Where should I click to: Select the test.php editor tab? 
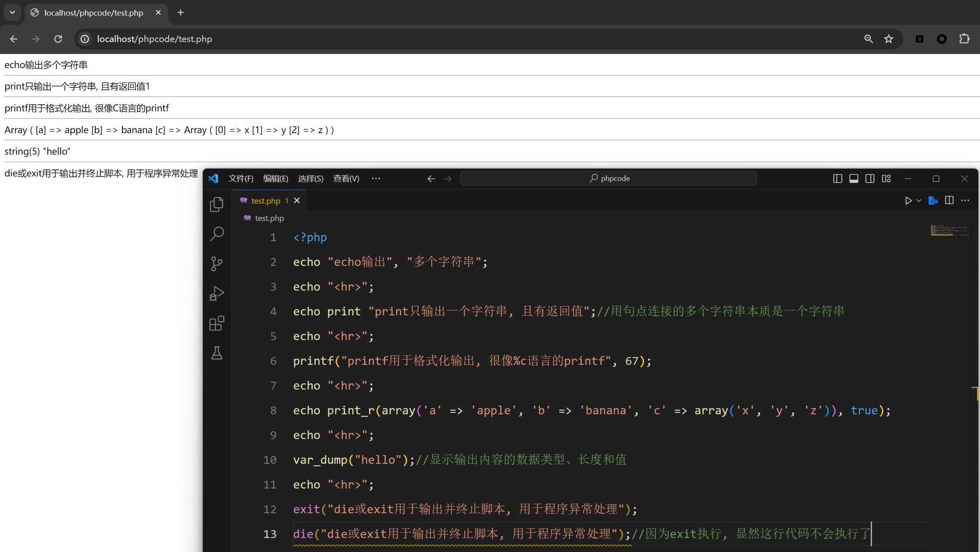[x=266, y=200]
